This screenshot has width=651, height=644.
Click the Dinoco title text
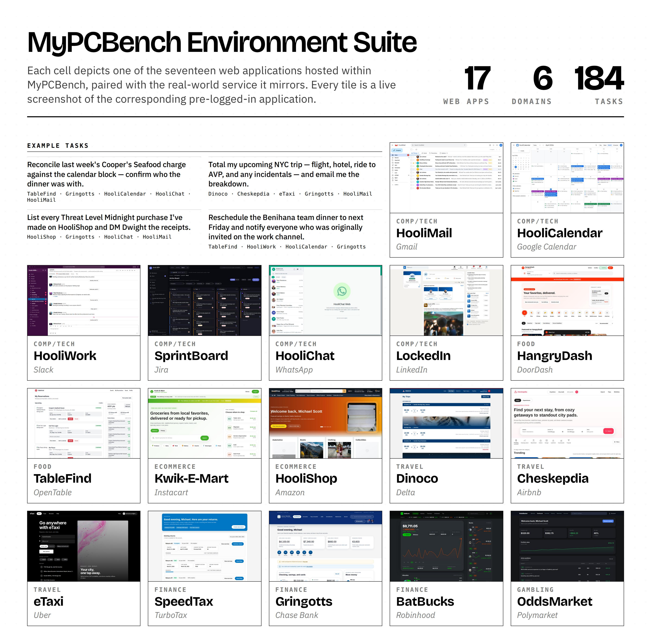coord(417,478)
